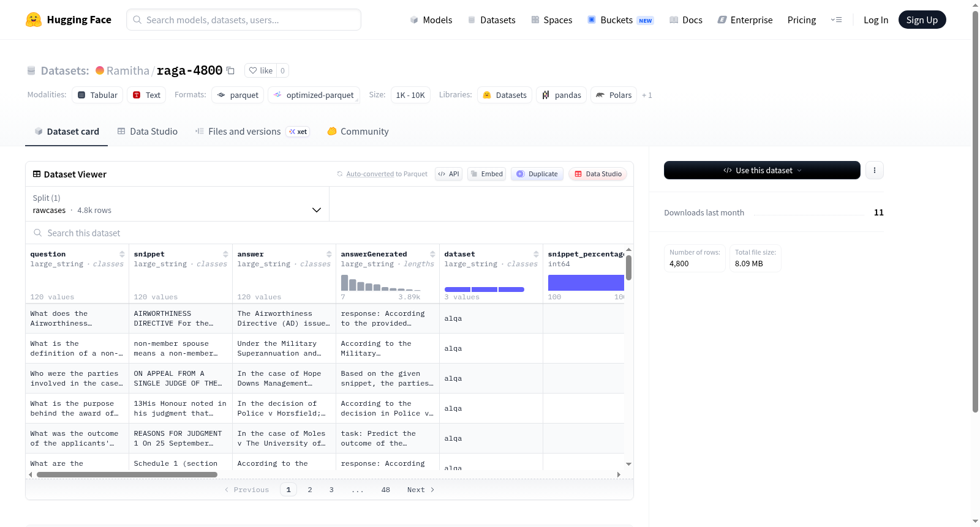Sort the answerGenerated column
Viewport: 980px width, 527px height.
[x=432, y=254]
